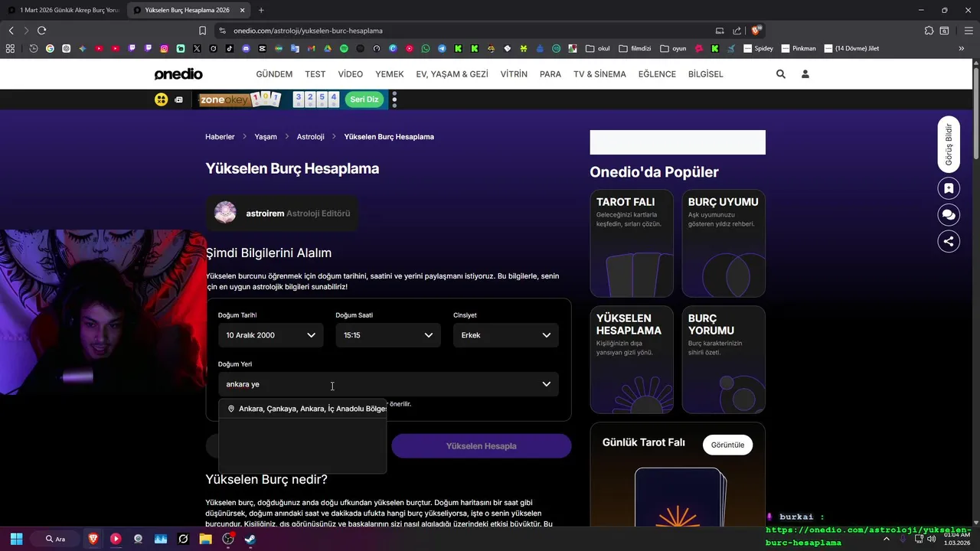Expand the Doğum Saati 15:15 dropdown

click(387, 335)
